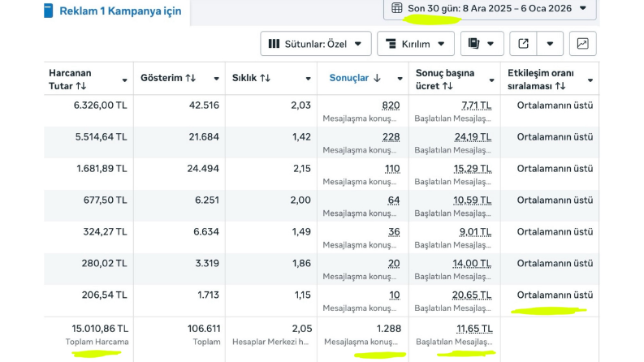Click the export share icon button
644x362 pixels.
point(523,44)
